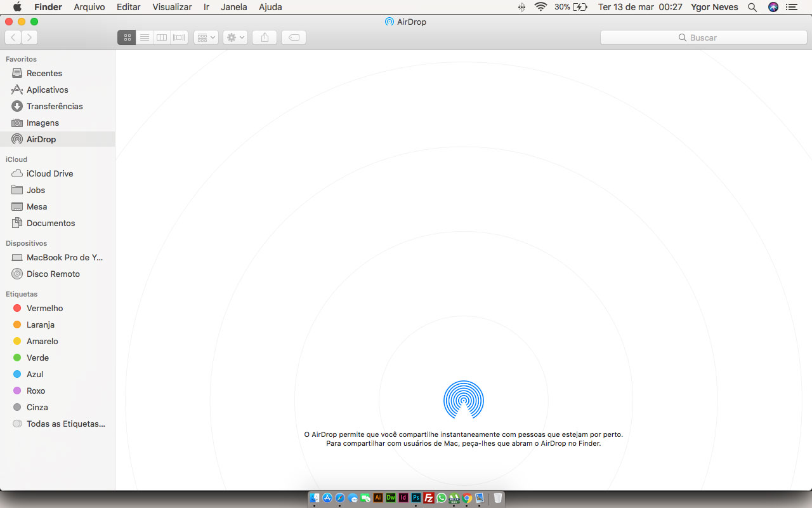Open the Janela menu
This screenshot has width=812, height=508.
pos(234,7)
